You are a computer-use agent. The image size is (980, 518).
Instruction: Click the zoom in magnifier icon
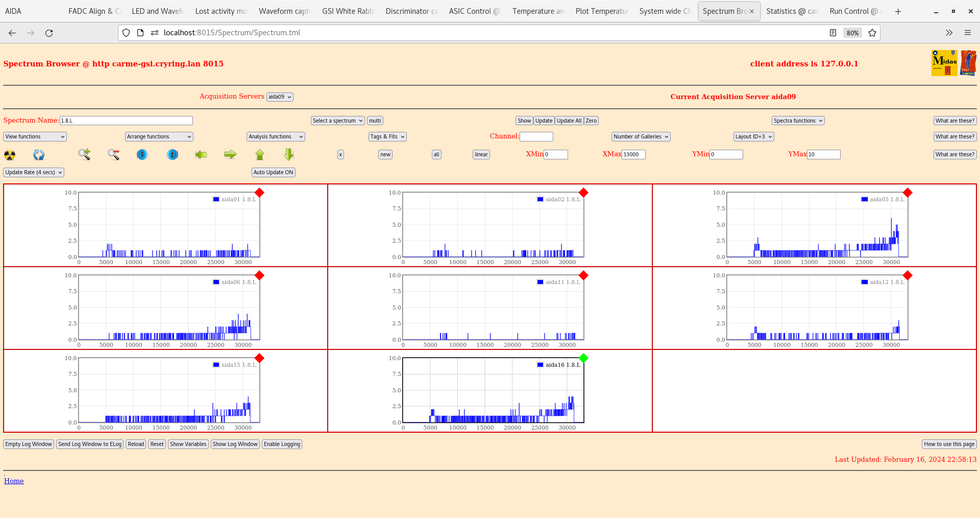coord(84,154)
